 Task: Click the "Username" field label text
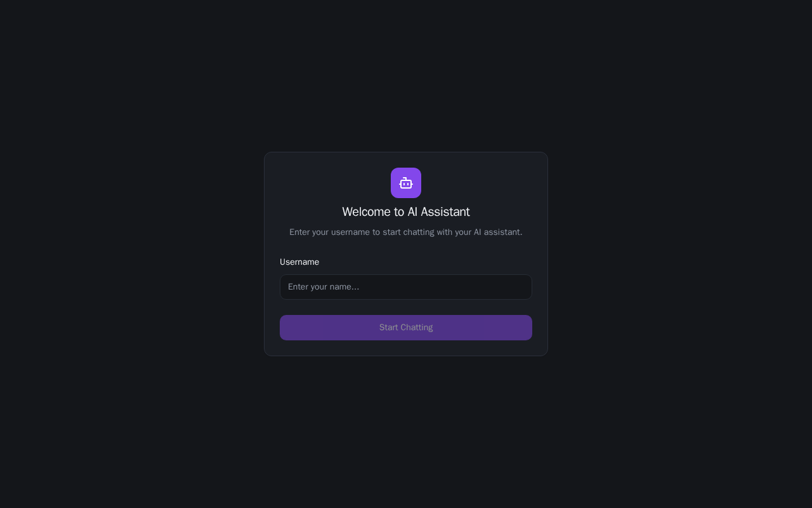(299, 262)
